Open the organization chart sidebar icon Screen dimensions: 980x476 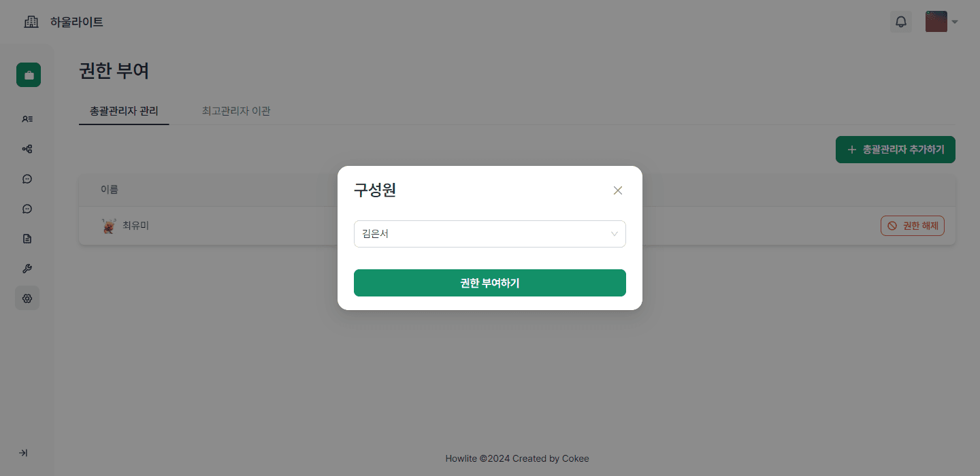27,149
